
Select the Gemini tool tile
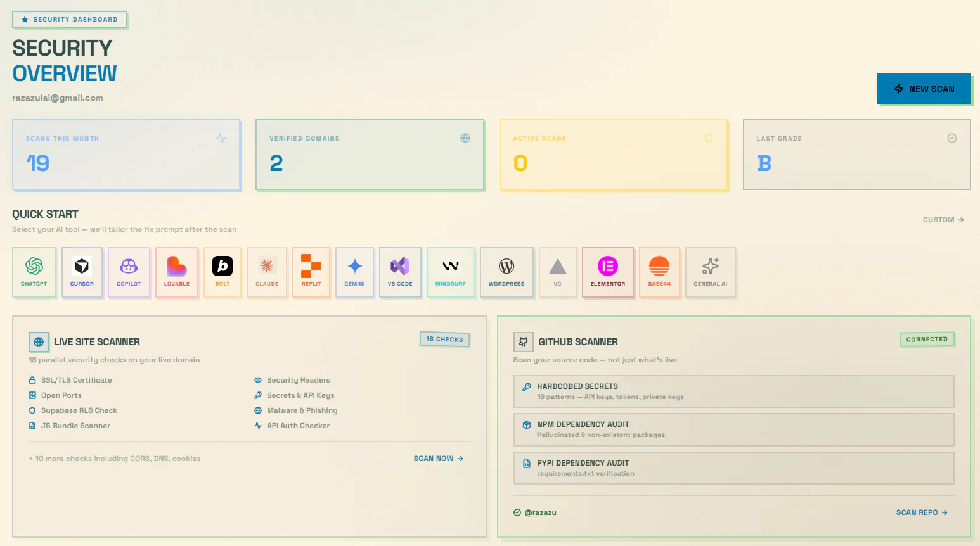(x=354, y=272)
